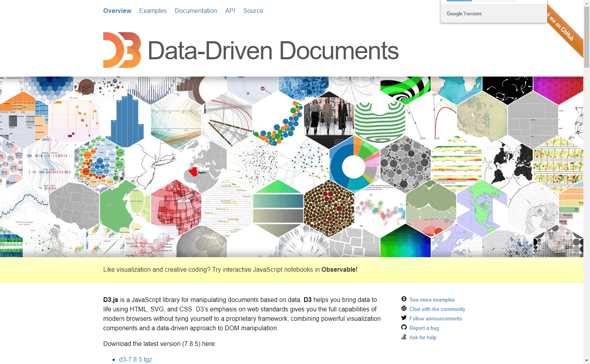Open the Examples nav item
The width and height of the screenshot is (590, 364).
click(153, 11)
